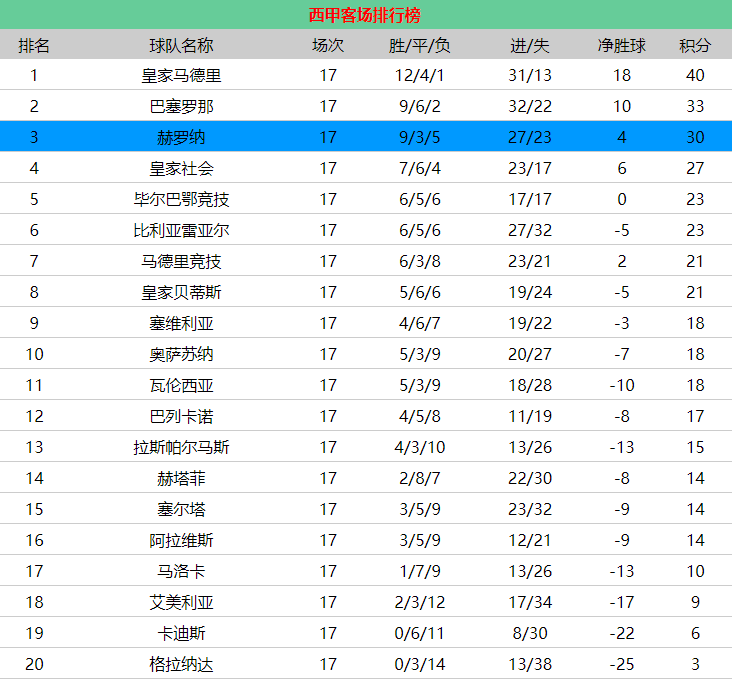
Task: Select the 场次 column header
Action: (328, 46)
